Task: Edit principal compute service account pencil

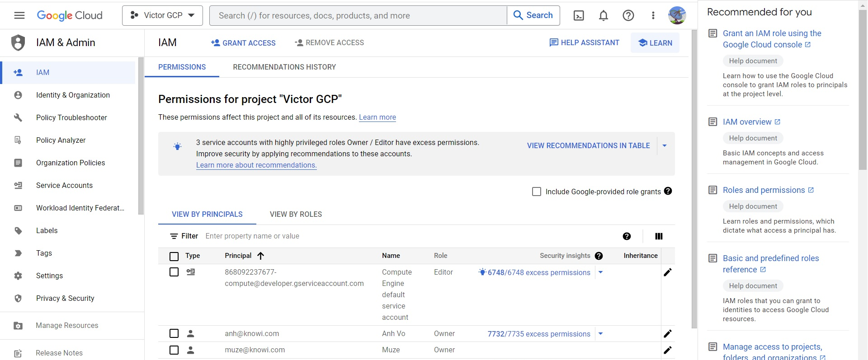Action: click(668, 272)
